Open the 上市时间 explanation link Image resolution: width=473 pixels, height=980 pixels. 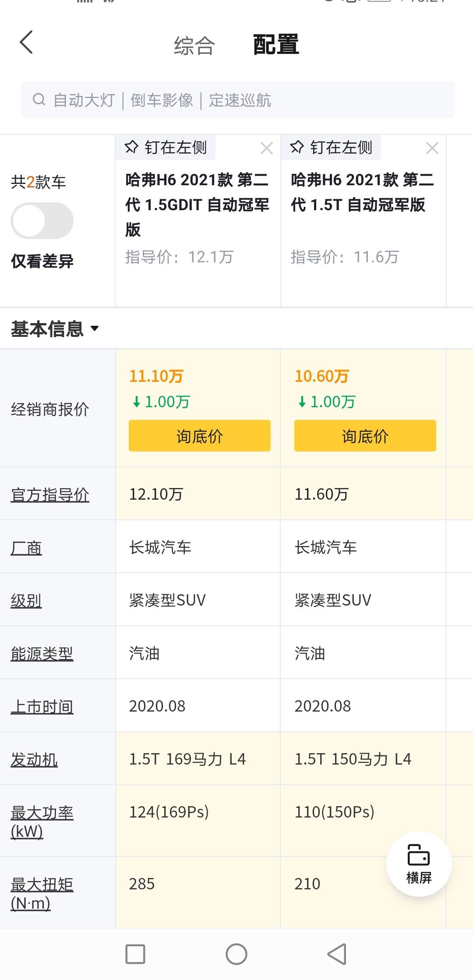(42, 706)
